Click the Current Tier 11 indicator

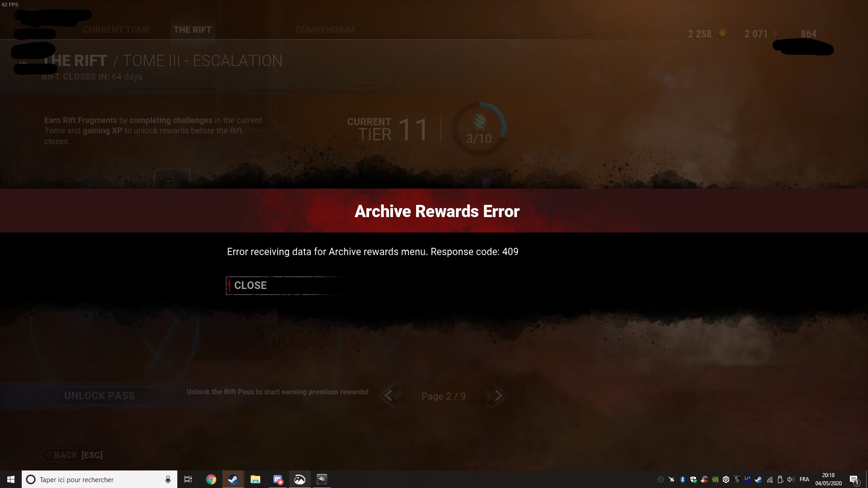pos(388,129)
